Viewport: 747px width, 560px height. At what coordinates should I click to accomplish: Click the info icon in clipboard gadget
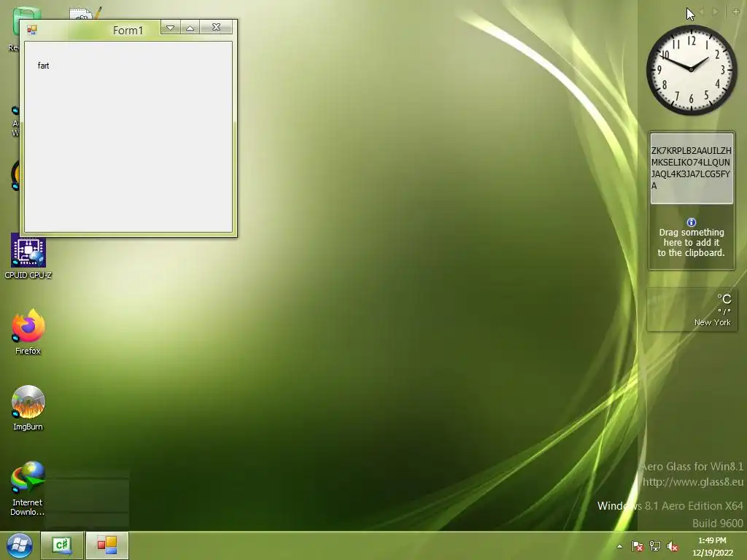coord(692,222)
